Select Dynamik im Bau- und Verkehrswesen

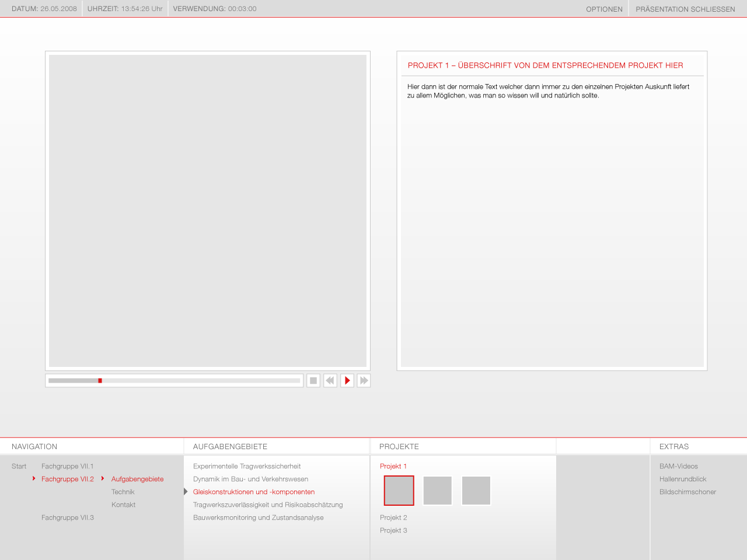[x=250, y=479]
